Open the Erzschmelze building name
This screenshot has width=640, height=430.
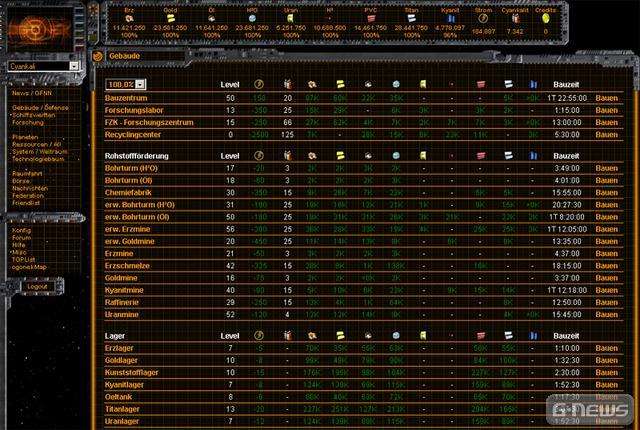point(127,266)
